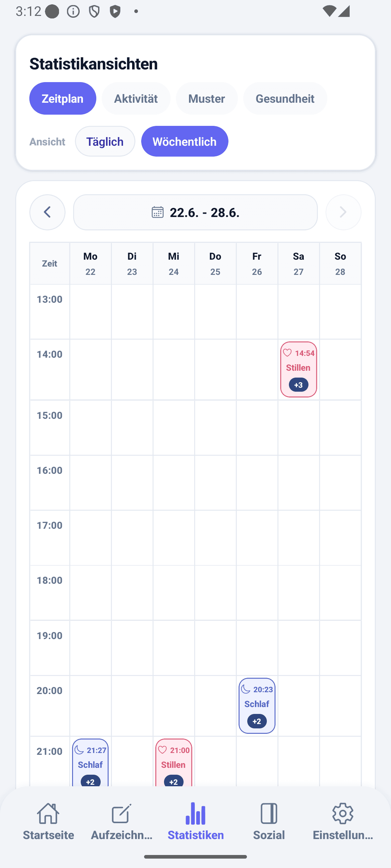Screen dimensions: 391x868
Task: Switch view to Täglich
Action: click(x=105, y=141)
